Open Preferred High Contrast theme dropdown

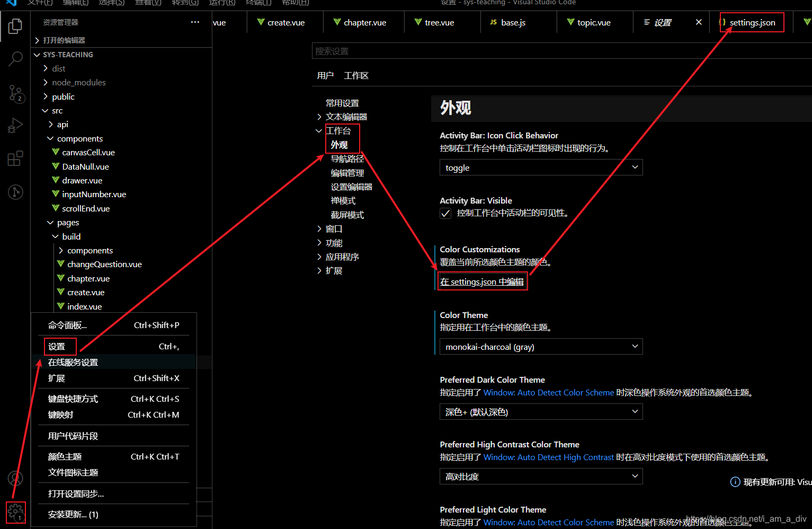541,477
